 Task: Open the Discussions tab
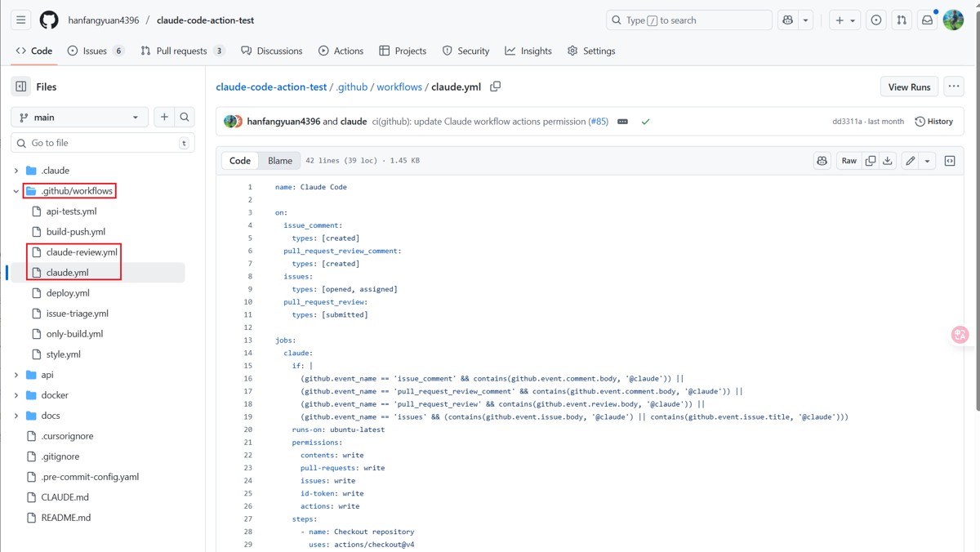coord(272,51)
